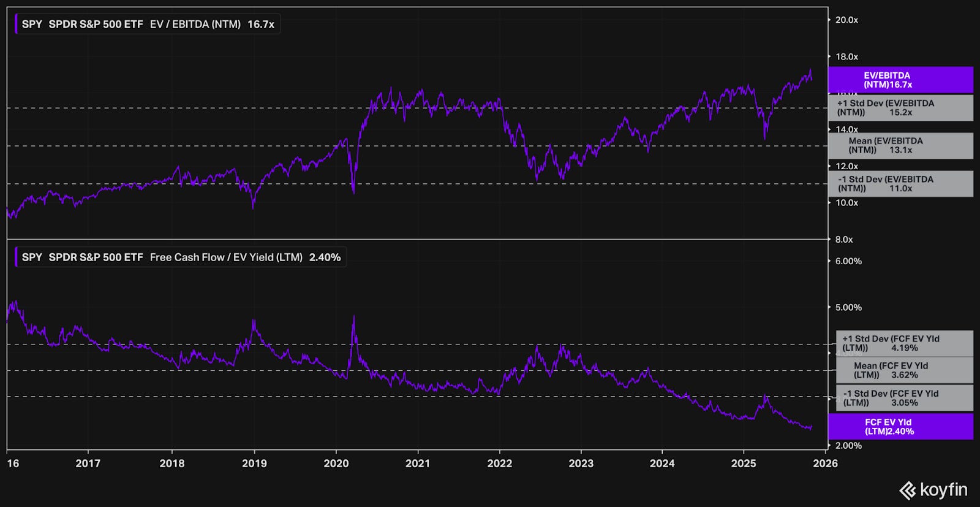This screenshot has width=980, height=507.
Task: Click the purple FCF EV Yld 2.40% value tag
Action: tap(900, 427)
